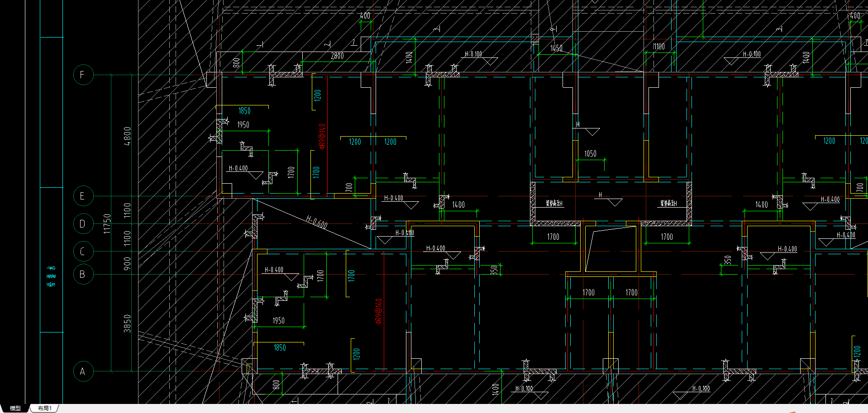The image size is (868, 413).
Task: Switch to the 模型 model tab
Action: 15,408
